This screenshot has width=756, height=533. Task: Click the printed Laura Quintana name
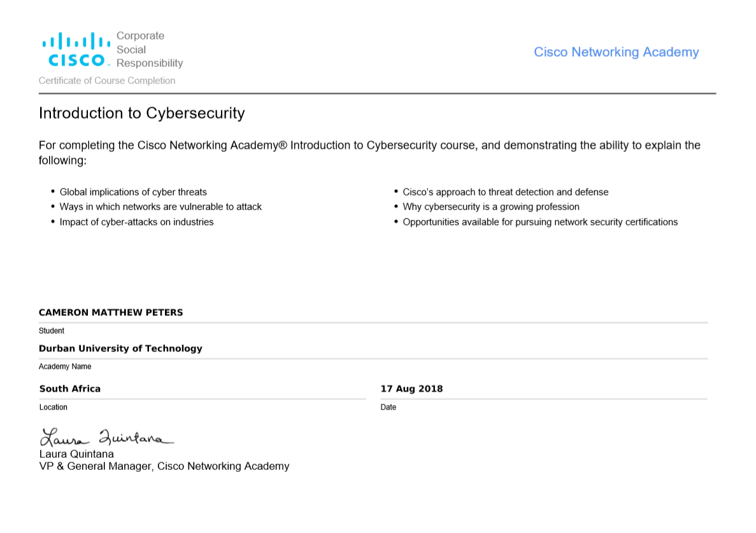pyautogui.click(x=76, y=454)
